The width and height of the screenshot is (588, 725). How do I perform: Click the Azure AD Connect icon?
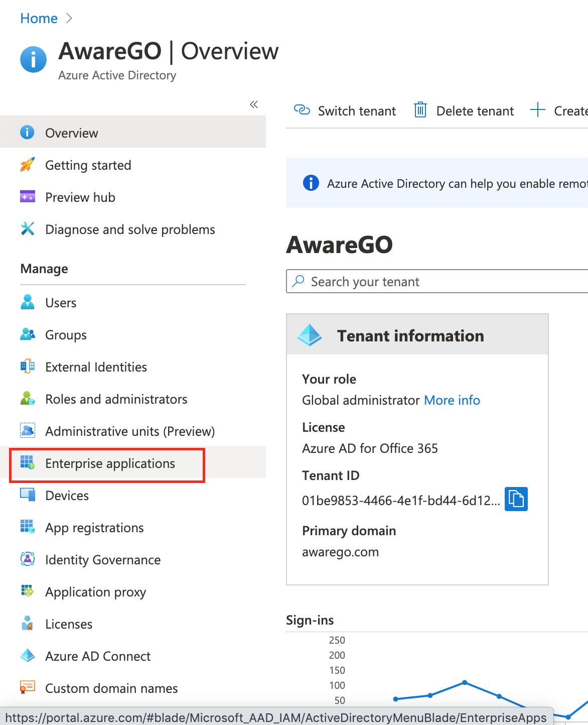point(28,656)
